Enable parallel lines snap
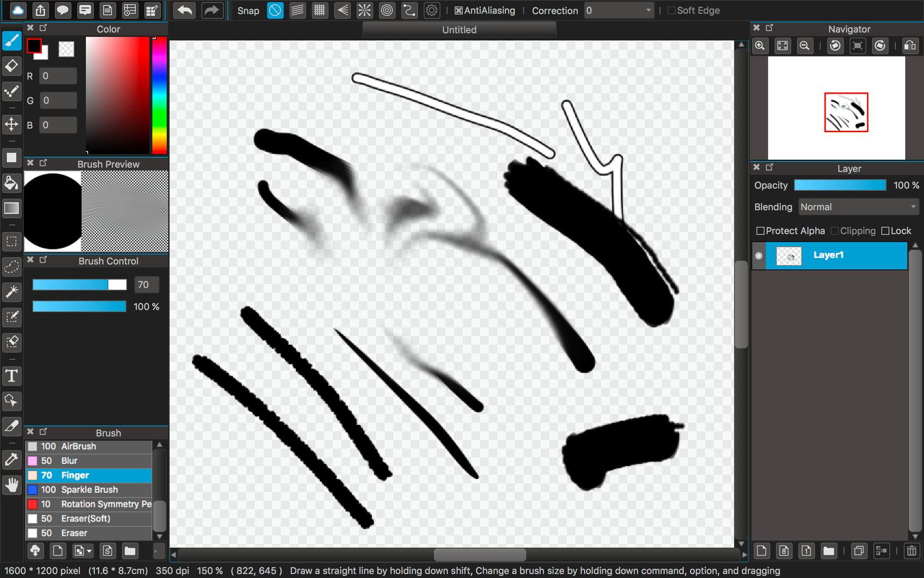The width and height of the screenshot is (924, 578). coord(297,10)
